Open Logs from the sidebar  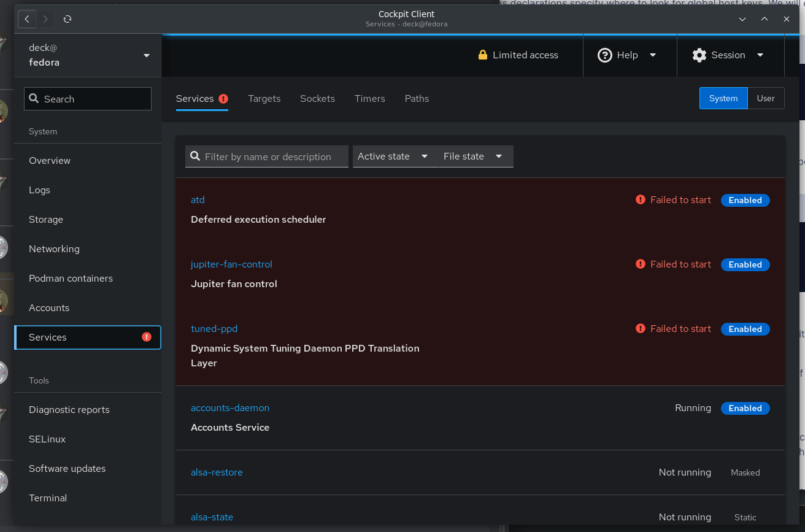pyautogui.click(x=88, y=190)
